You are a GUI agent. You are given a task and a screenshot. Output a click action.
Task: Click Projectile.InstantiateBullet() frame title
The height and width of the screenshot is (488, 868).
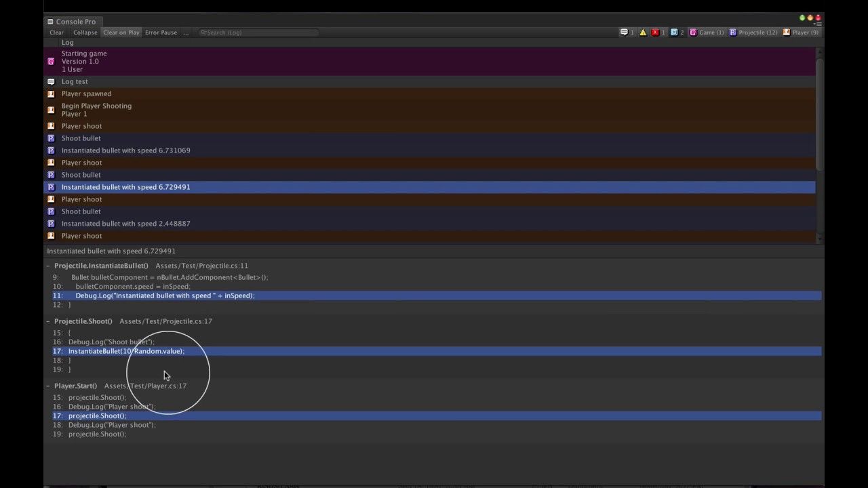pos(101,266)
